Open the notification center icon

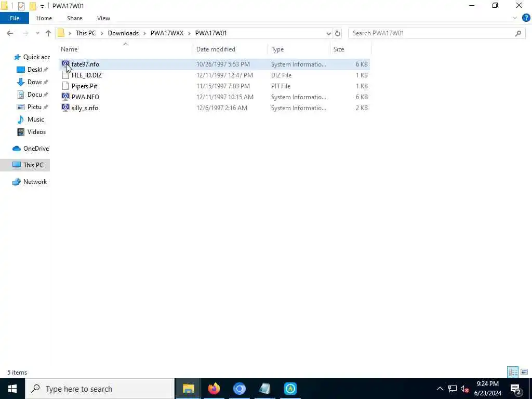(516, 389)
